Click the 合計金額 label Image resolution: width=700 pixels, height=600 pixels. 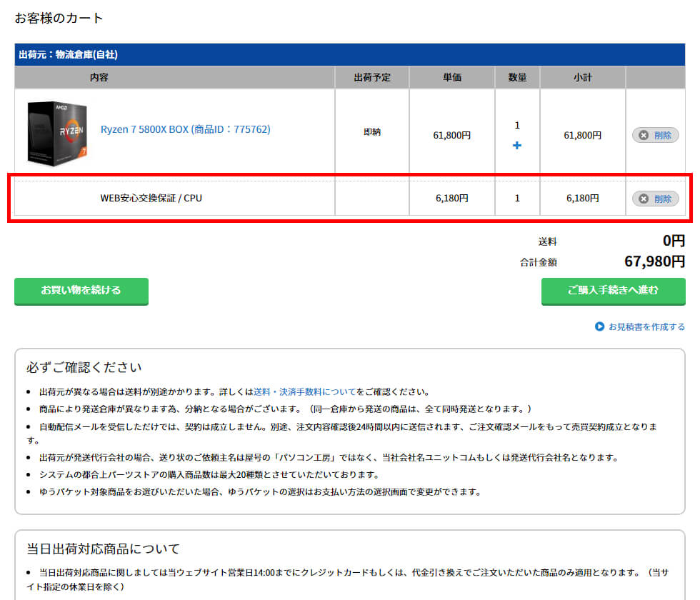tap(539, 263)
